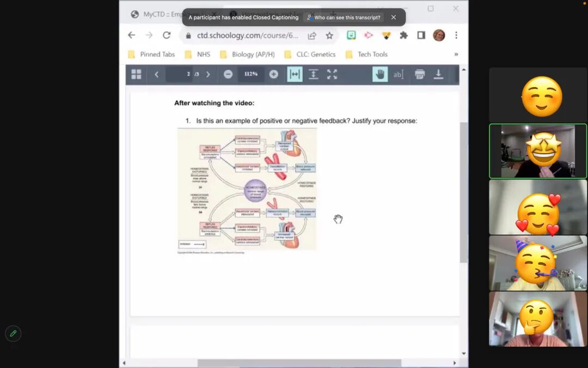This screenshot has width=588, height=368.
Task: Dismiss the Closed Captioning notification
Action: coord(394,17)
